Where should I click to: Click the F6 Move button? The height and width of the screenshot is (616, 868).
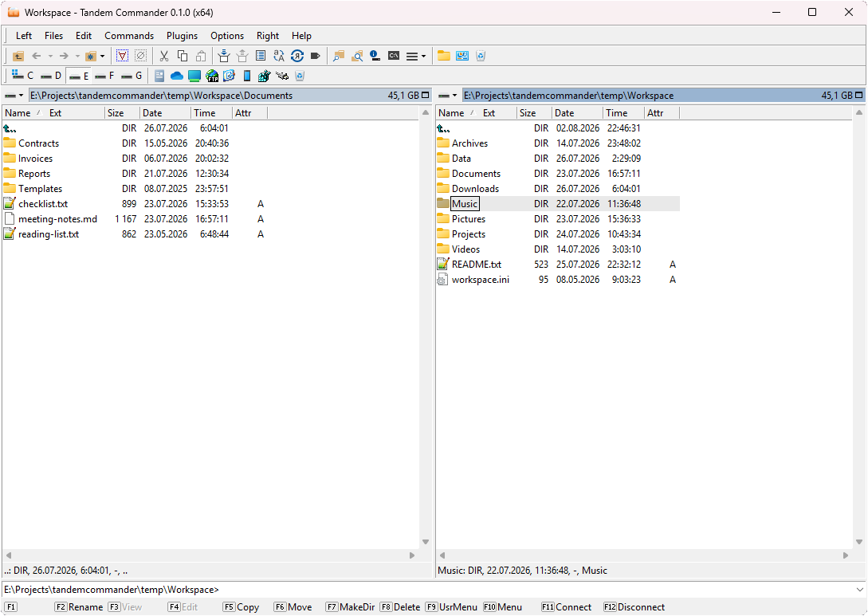point(293,607)
